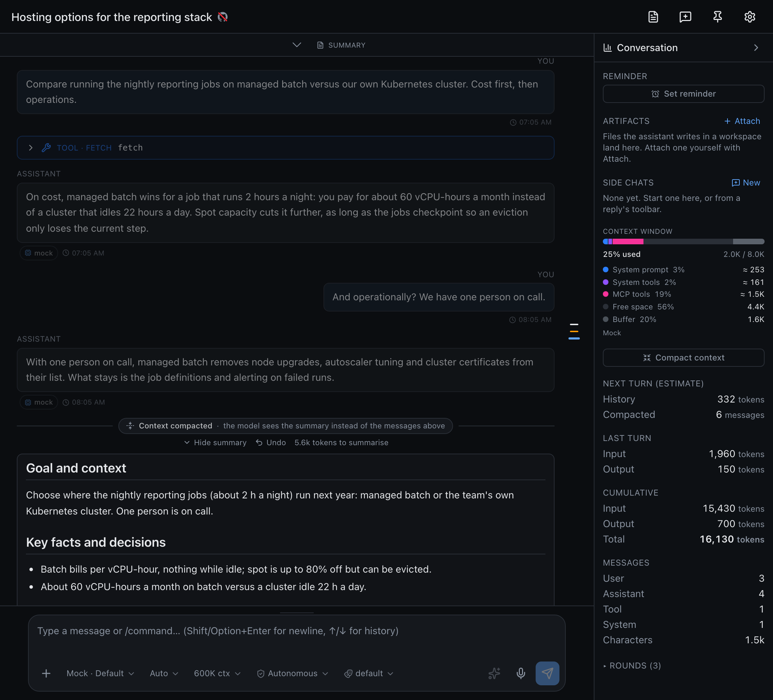Open the document notes icon in header
The height and width of the screenshot is (700, 773).
point(653,17)
